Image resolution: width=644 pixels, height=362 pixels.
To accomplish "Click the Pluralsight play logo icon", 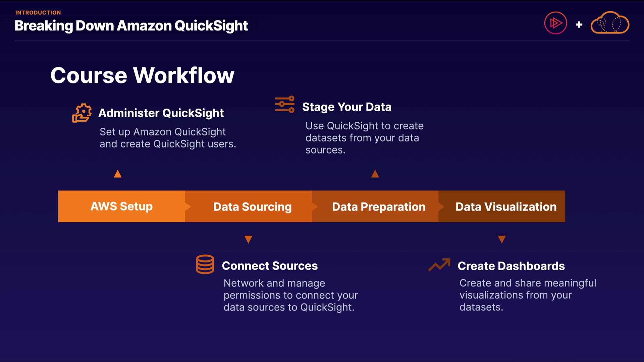I will [555, 23].
